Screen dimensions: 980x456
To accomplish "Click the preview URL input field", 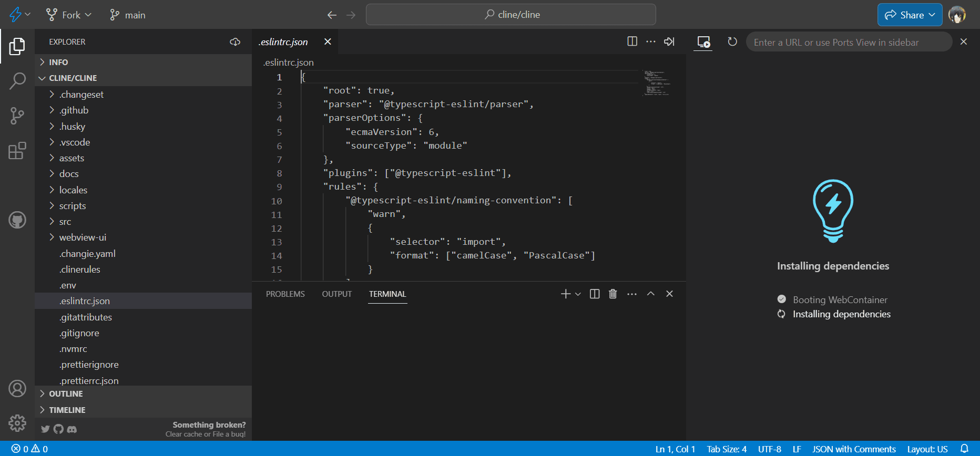I will tap(849, 42).
